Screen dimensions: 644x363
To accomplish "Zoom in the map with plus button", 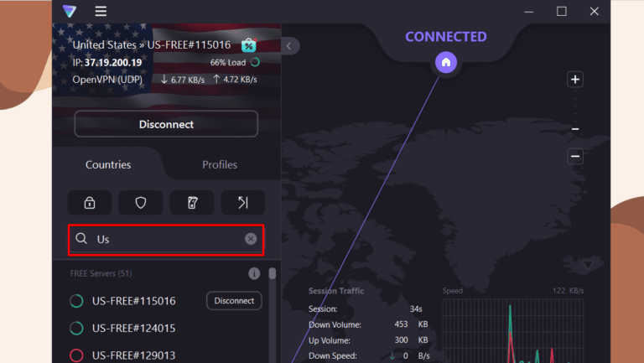I will click(x=575, y=80).
